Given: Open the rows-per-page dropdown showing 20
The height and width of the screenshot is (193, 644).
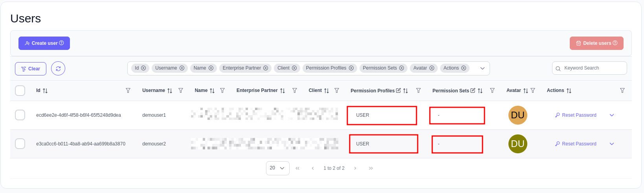Looking at the screenshot, I should pos(277,168).
